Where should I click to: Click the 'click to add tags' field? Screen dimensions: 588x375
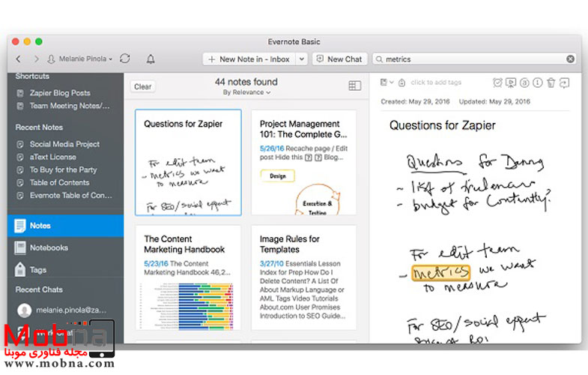click(435, 82)
